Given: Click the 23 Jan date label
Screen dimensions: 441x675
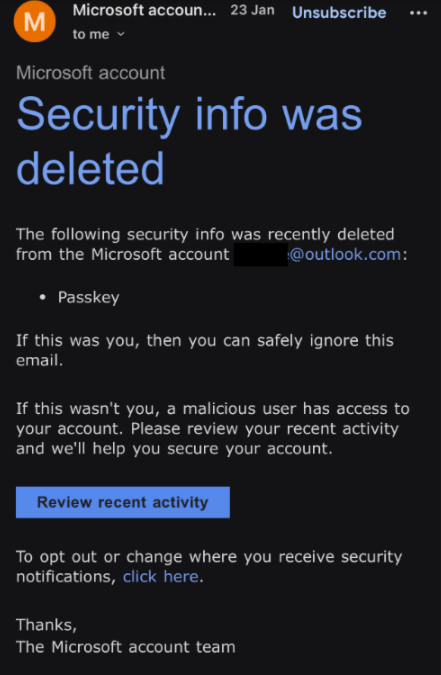Looking at the screenshot, I should [252, 10].
